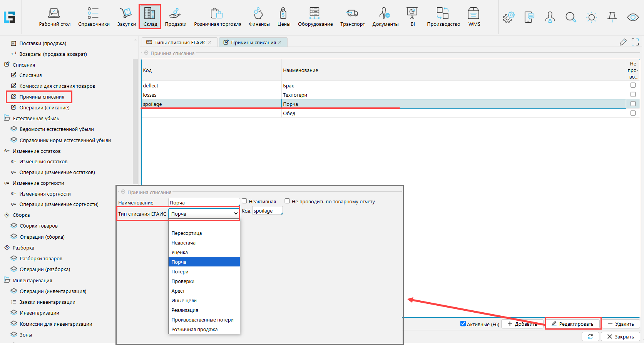Select Недостача from the dropdown list
This screenshot has width=644, height=345.
(184, 243)
